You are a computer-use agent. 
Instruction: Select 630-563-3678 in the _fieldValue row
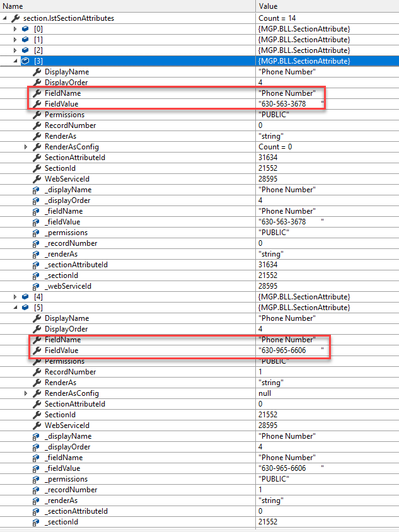284,222
